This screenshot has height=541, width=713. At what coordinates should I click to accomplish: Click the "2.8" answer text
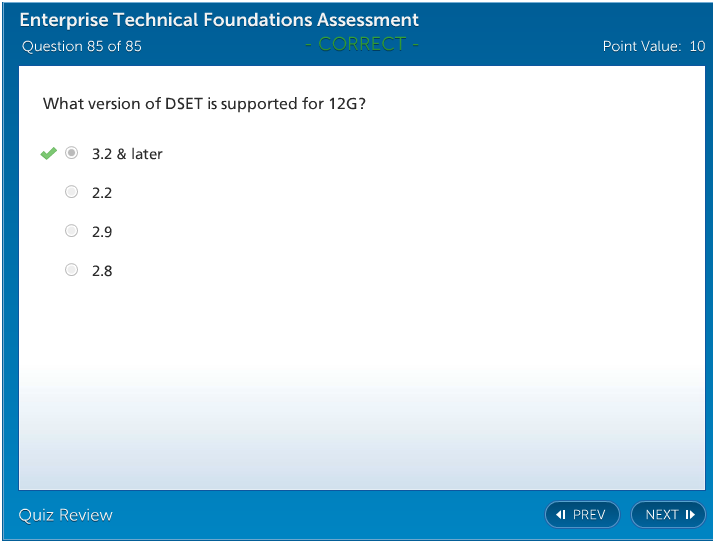click(x=102, y=271)
